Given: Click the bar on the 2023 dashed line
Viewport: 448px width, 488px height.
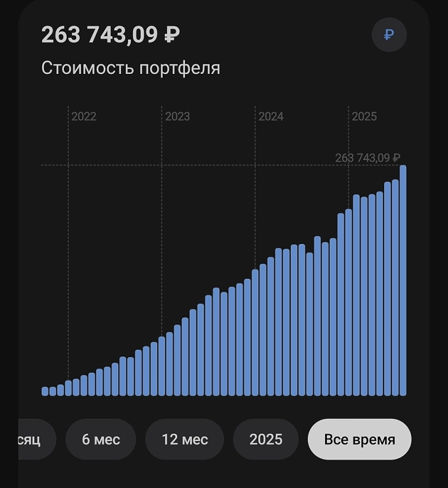Looking at the screenshot, I should pos(162,366).
